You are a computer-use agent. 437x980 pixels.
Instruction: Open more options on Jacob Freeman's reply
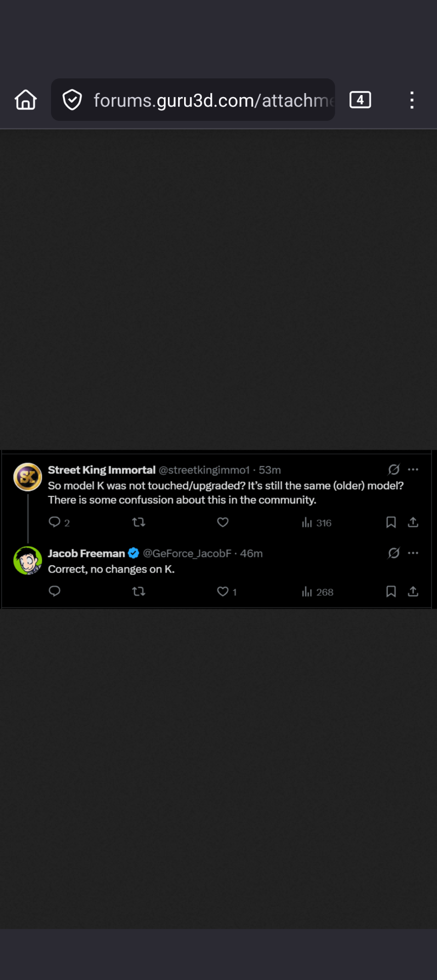(x=413, y=552)
